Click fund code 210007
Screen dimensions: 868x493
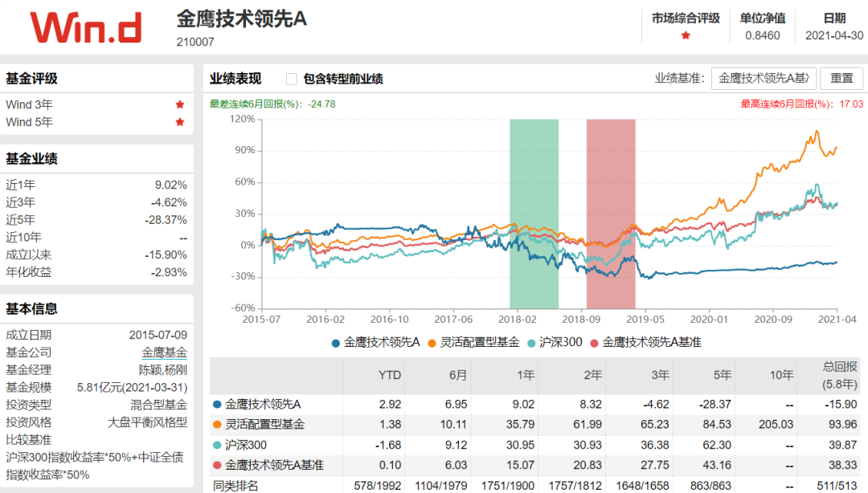click(x=195, y=42)
